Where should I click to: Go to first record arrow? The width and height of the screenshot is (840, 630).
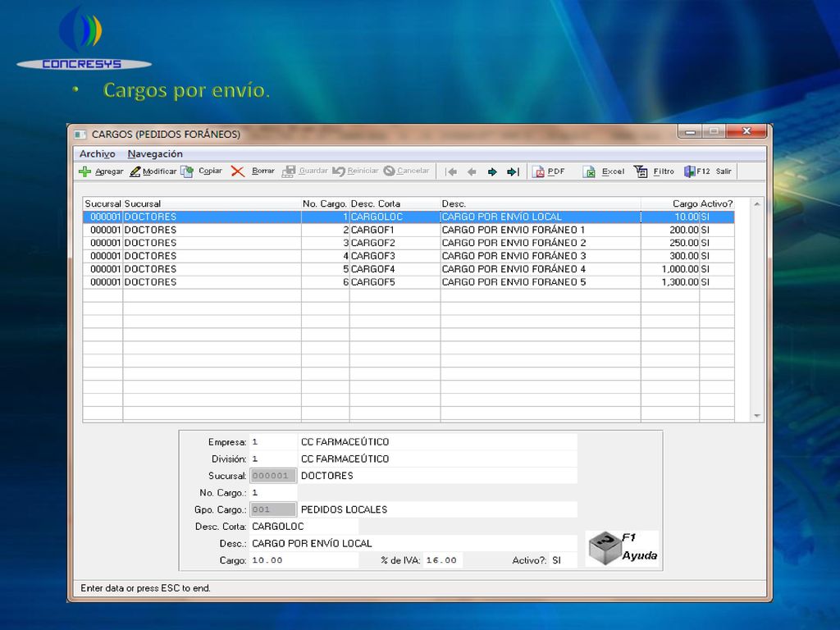[451, 172]
